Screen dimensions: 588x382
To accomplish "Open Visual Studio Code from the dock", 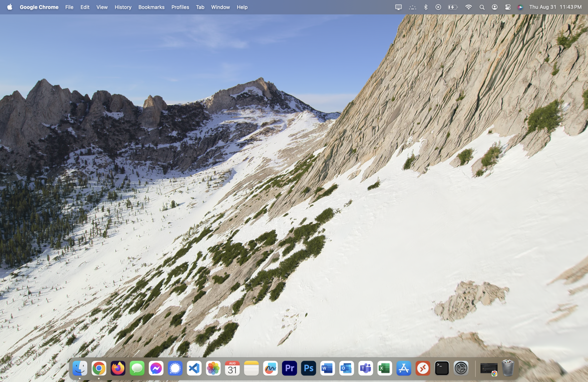I will coord(194,368).
